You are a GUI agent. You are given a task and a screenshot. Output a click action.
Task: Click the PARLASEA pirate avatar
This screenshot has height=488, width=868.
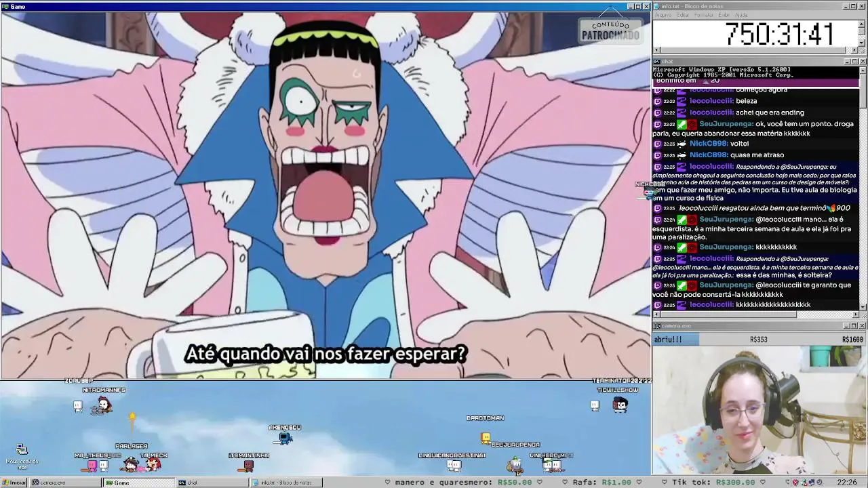pyautogui.click(x=130, y=464)
